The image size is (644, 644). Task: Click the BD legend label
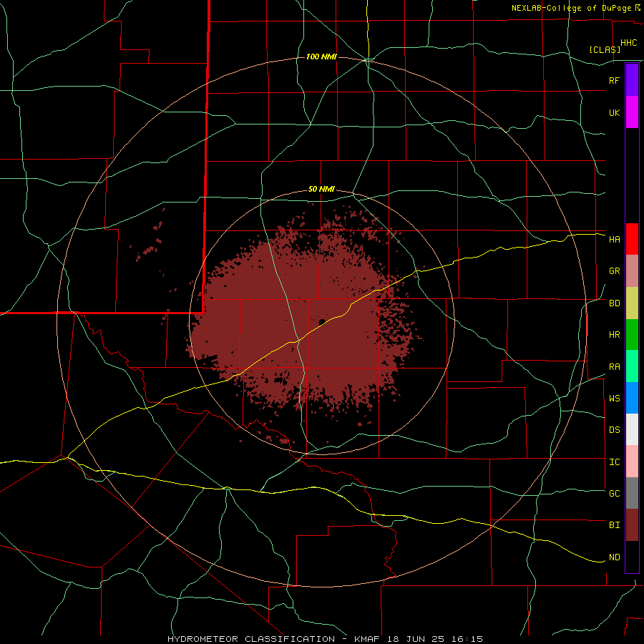click(614, 303)
